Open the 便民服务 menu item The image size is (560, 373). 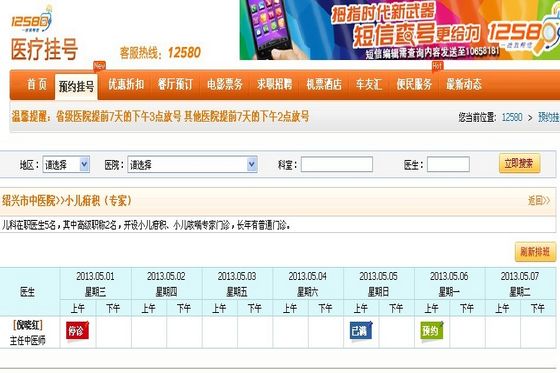(x=414, y=84)
